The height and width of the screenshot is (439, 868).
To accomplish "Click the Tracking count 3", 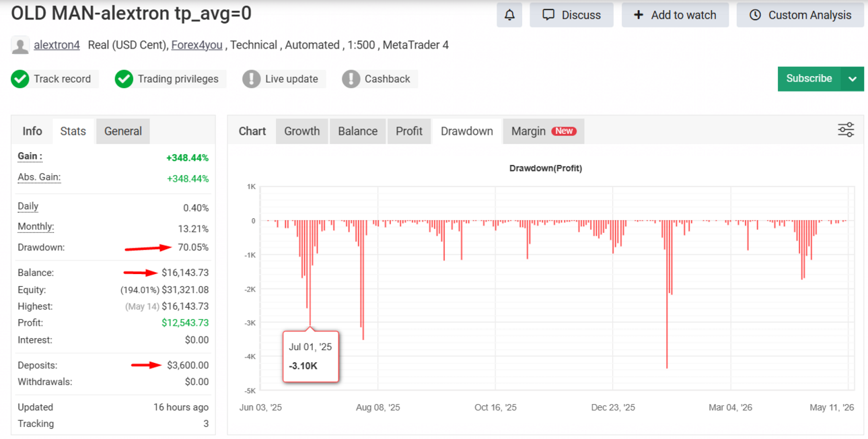I will coord(206,424).
